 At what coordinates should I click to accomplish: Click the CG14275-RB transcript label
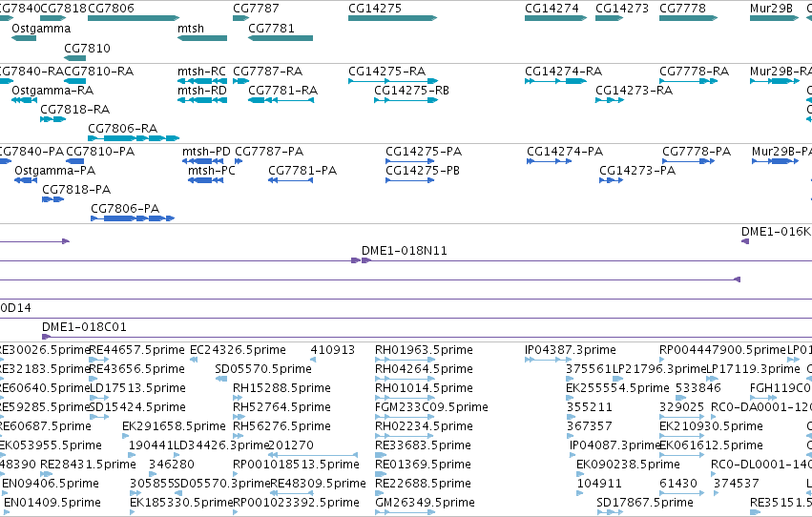click(x=411, y=91)
